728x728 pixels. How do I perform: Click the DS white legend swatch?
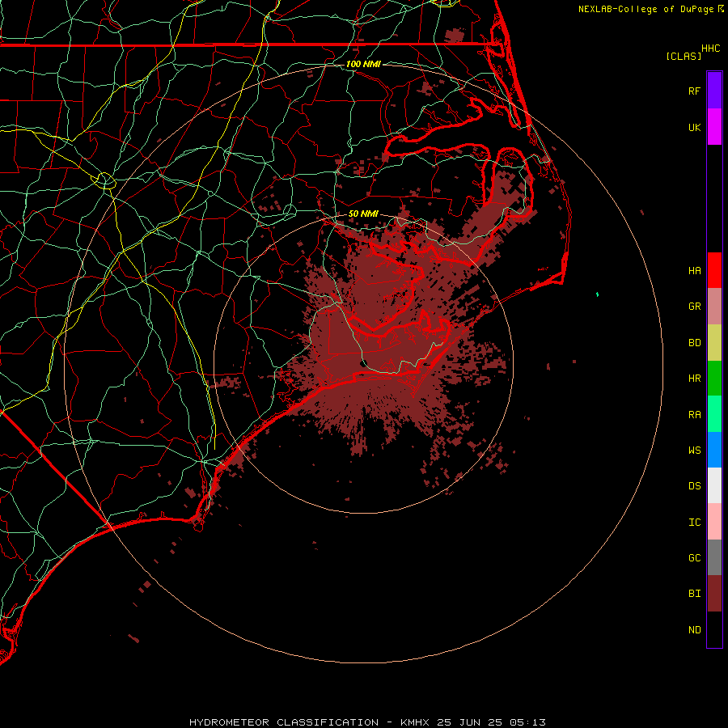coord(714,485)
